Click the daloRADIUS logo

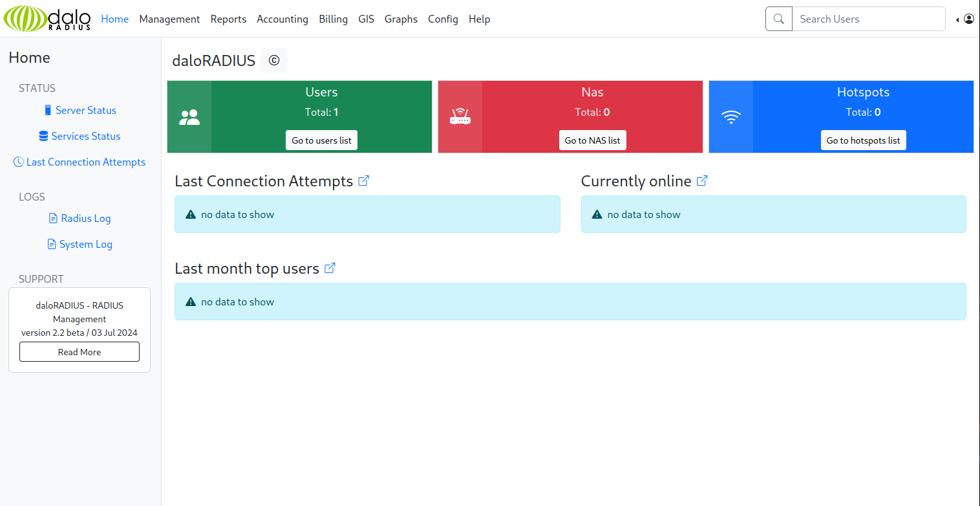coord(47,19)
